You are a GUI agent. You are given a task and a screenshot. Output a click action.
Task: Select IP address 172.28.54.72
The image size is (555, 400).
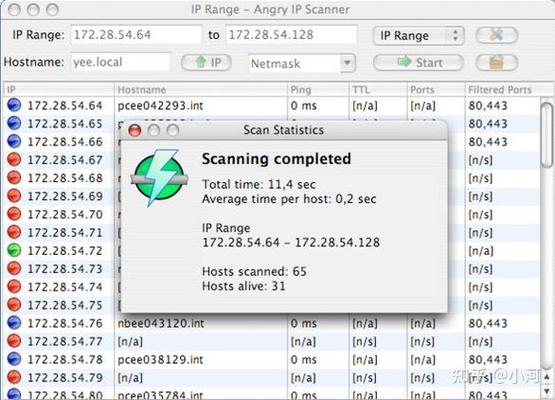pos(65,251)
